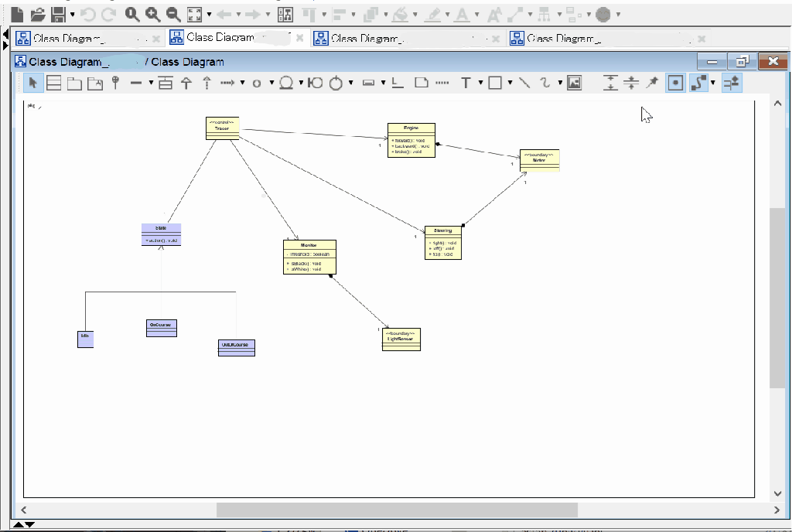Image resolution: width=792 pixels, height=532 pixels.
Task: Select the arrow Select tool
Action: click(x=33, y=84)
